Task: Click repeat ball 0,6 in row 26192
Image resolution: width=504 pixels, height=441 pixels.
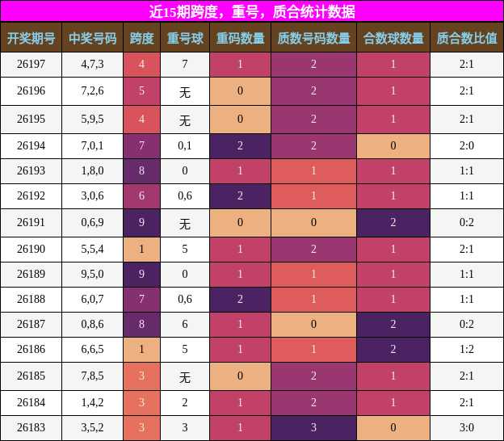Action: 185,195
